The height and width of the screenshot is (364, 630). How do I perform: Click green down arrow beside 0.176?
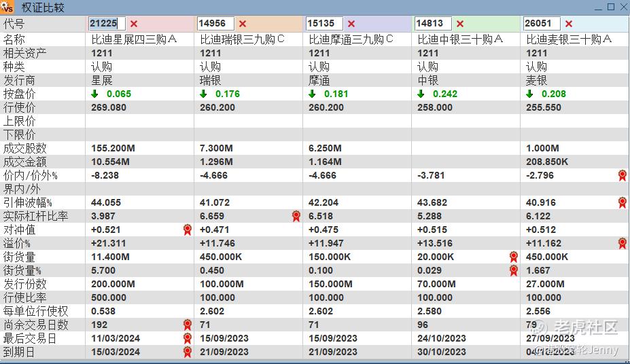pos(203,94)
